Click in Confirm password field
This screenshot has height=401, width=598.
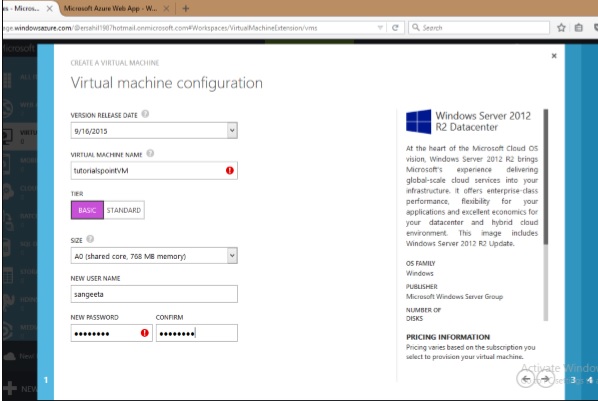tap(197, 333)
